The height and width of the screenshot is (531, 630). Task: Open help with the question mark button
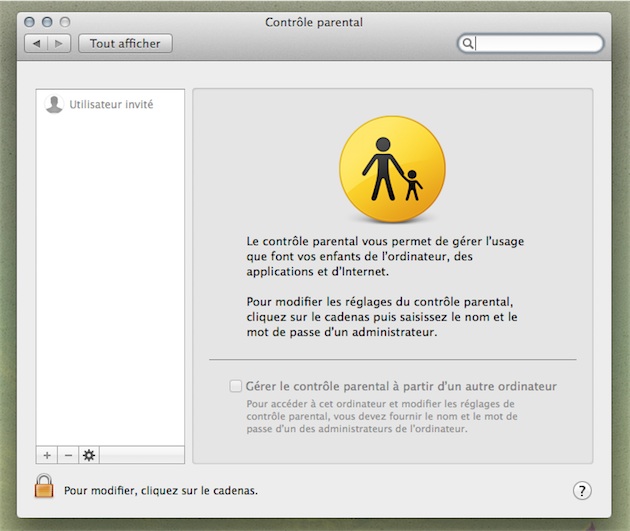click(582, 490)
